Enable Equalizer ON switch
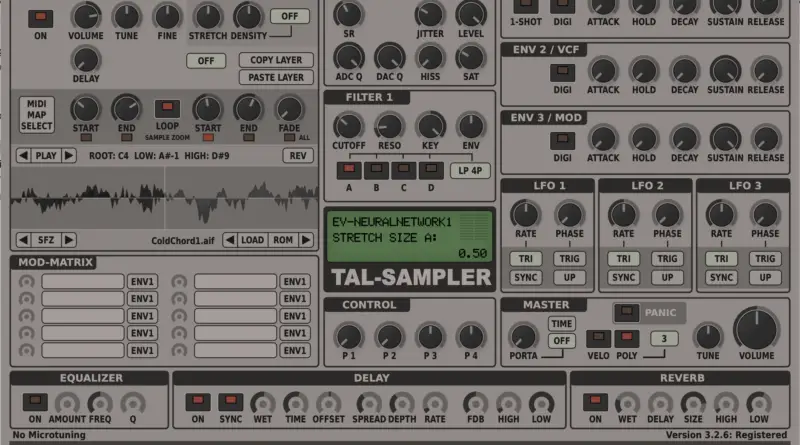The image size is (800, 445). [x=35, y=402]
